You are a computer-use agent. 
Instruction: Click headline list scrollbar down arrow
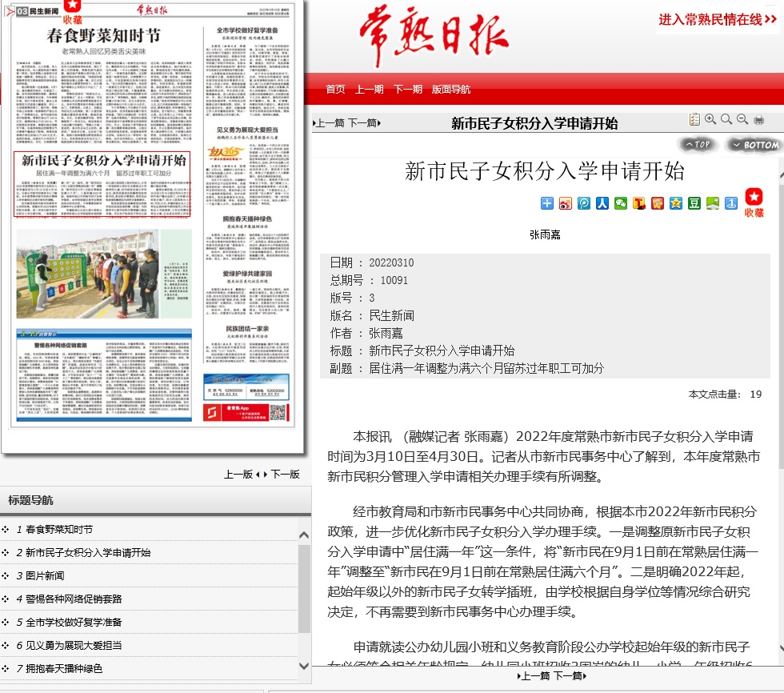(x=303, y=666)
